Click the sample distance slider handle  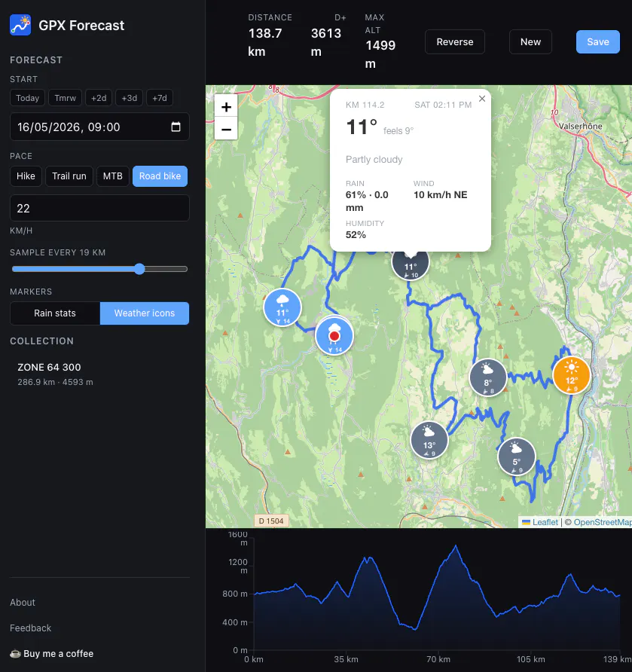pyautogui.click(x=139, y=269)
